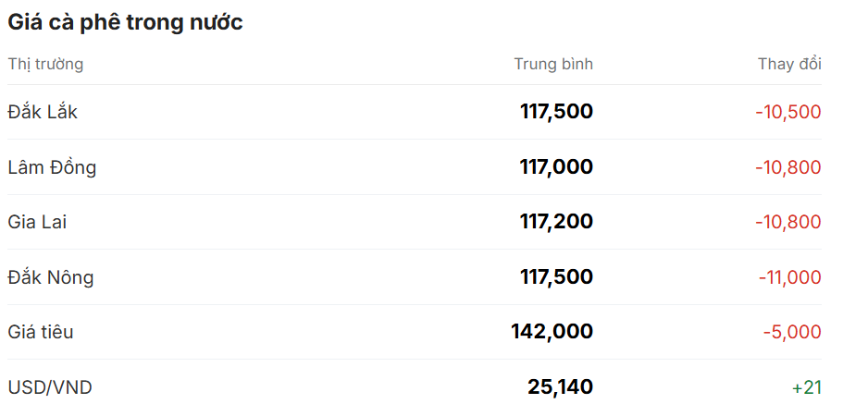Screen dimensions: 868x404
Task: Click the Thay đổi column header
Action: point(789,64)
